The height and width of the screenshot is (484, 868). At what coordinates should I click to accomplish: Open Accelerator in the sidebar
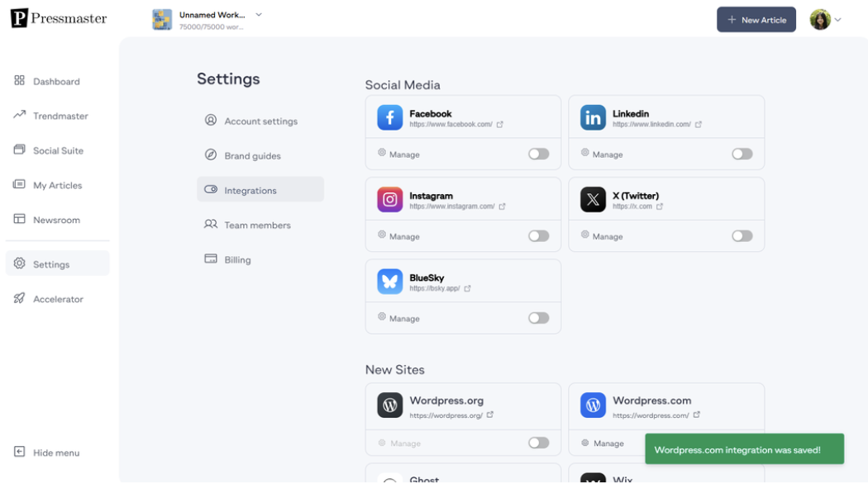coord(58,299)
